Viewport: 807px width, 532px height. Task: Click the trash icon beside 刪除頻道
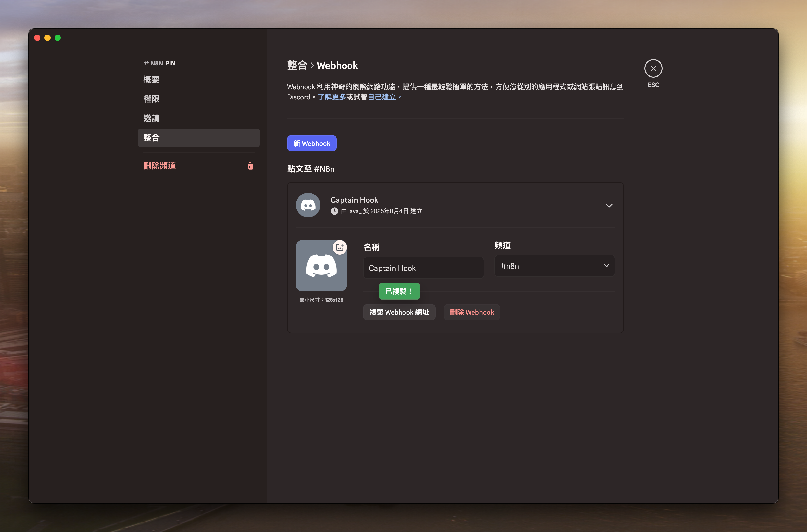click(x=250, y=166)
